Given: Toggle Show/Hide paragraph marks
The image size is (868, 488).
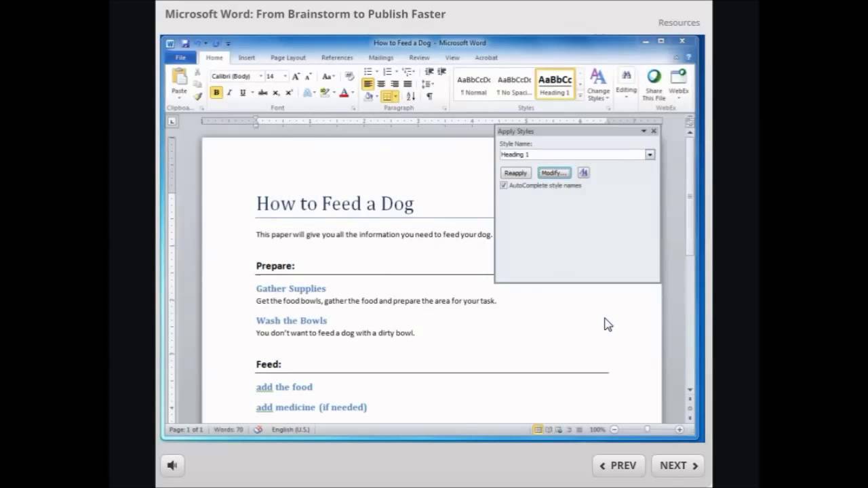Looking at the screenshot, I should click(429, 96).
